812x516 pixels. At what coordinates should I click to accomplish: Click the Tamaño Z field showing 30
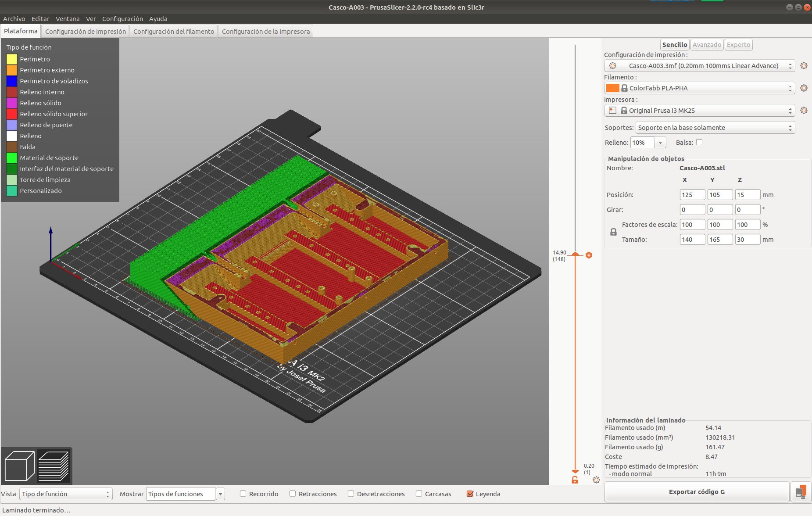point(748,240)
